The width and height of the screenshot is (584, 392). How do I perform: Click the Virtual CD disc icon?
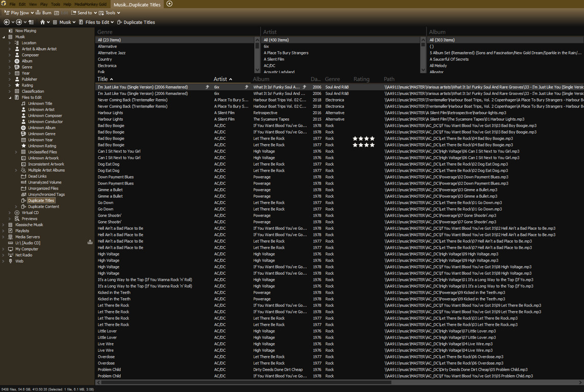coord(17,213)
